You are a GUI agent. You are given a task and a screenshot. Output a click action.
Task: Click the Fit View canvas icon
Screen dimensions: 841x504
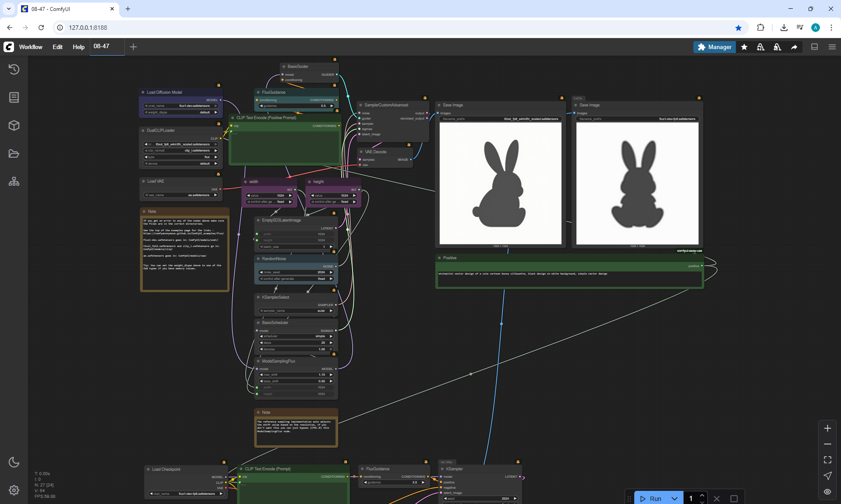(x=827, y=460)
